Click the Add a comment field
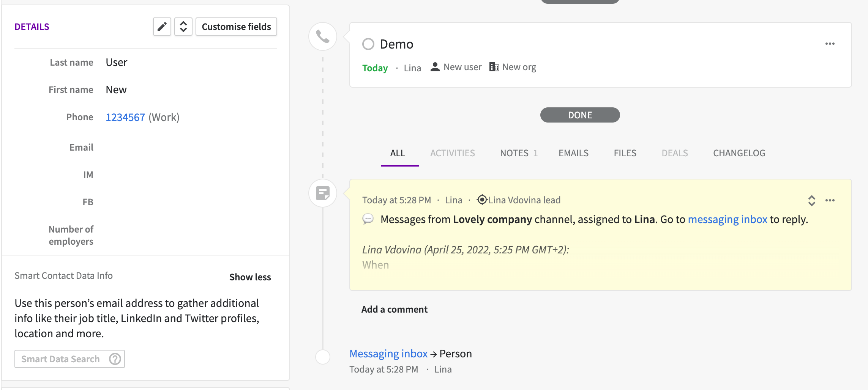Screen dimensions: 868x390 394,309
